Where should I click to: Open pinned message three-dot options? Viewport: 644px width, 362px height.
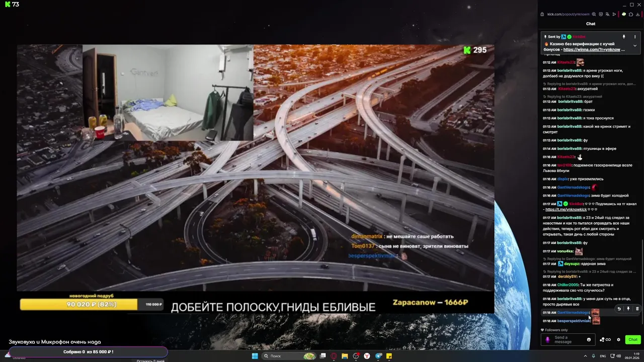(x=634, y=37)
